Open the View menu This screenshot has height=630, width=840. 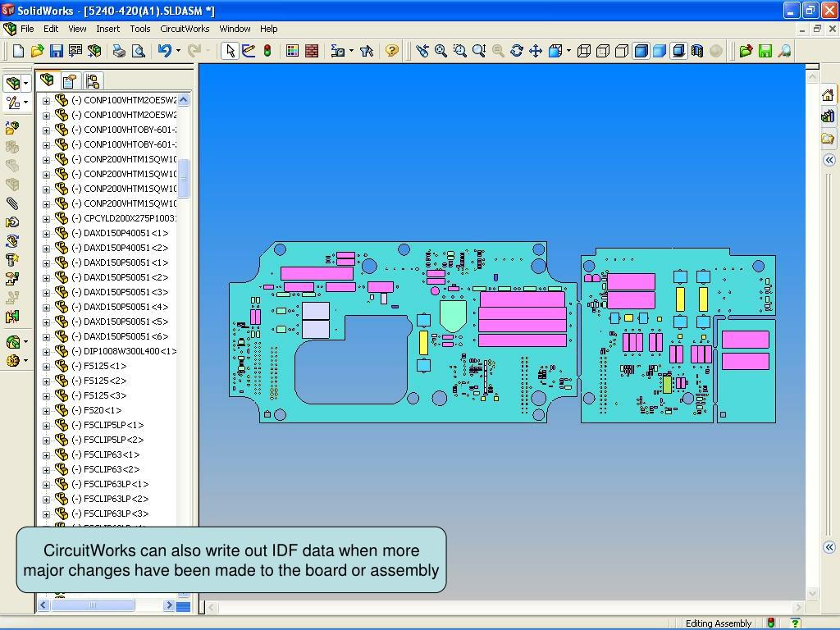point(77,29)
